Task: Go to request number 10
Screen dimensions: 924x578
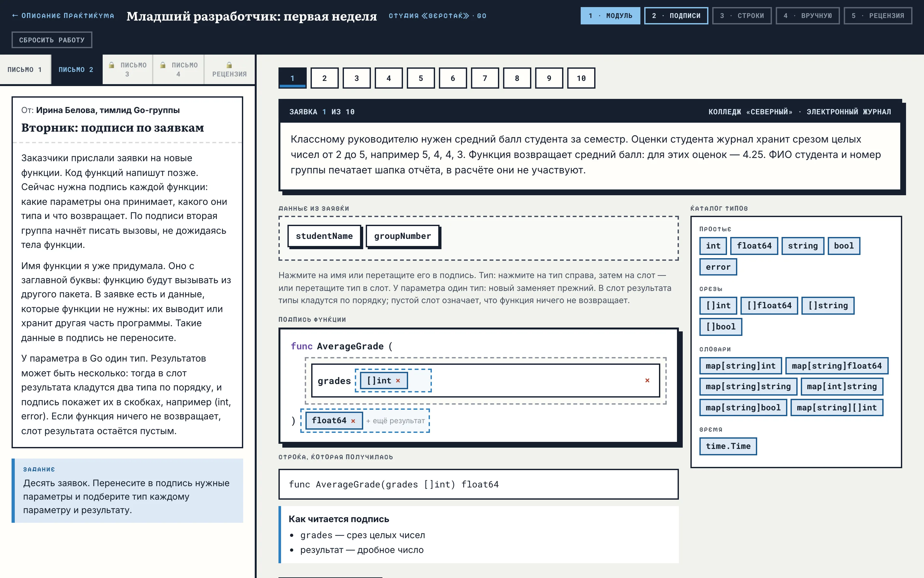Action: click(581, 78)
